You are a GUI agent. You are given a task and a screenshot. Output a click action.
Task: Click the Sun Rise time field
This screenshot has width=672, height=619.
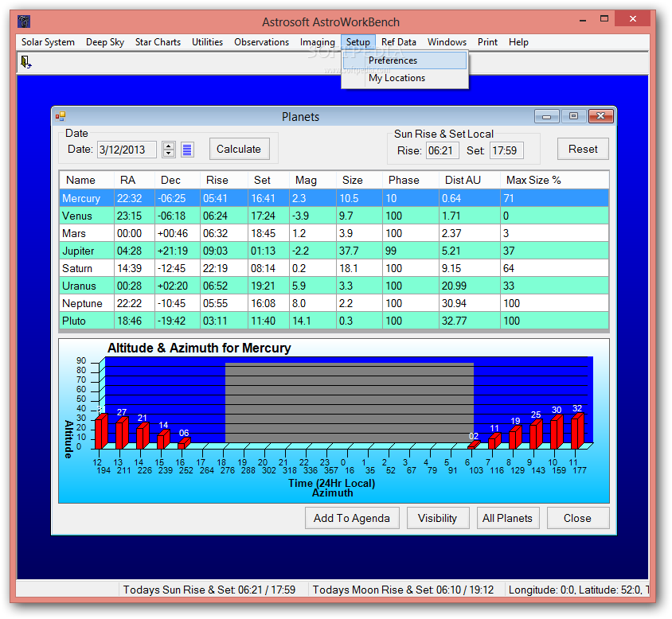click(x=442, y=151)
